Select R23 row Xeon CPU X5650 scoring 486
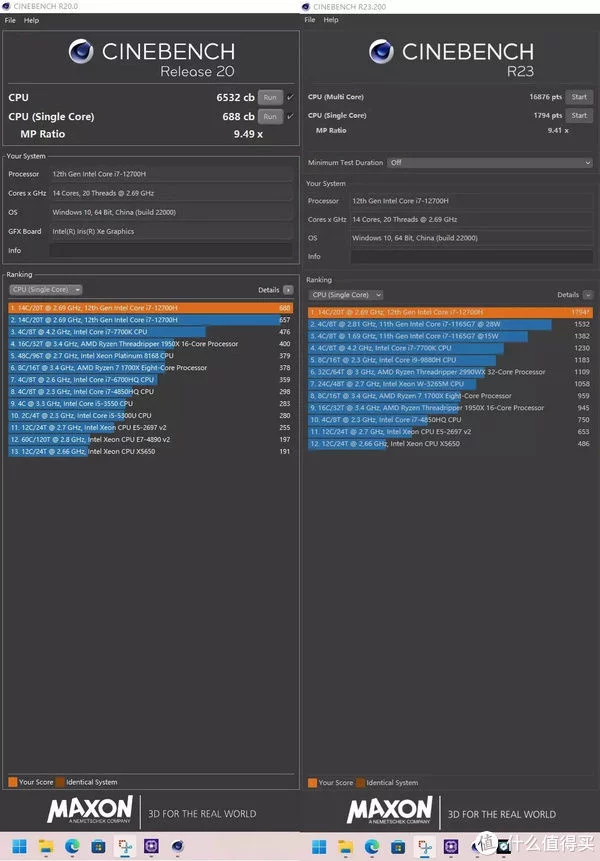This screenshot has height=861, width=600. [x=450, y=444]
